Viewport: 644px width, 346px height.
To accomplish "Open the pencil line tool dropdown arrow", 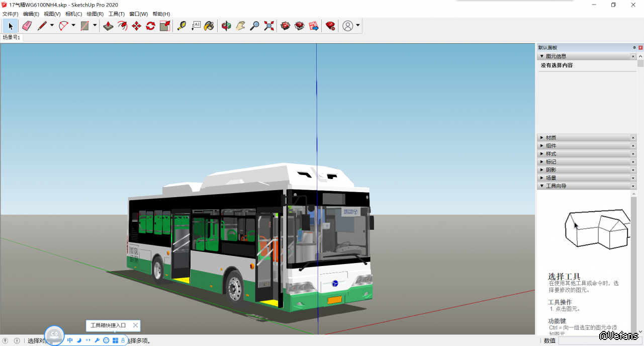I will pyautogui.click(x=52, y=26).
